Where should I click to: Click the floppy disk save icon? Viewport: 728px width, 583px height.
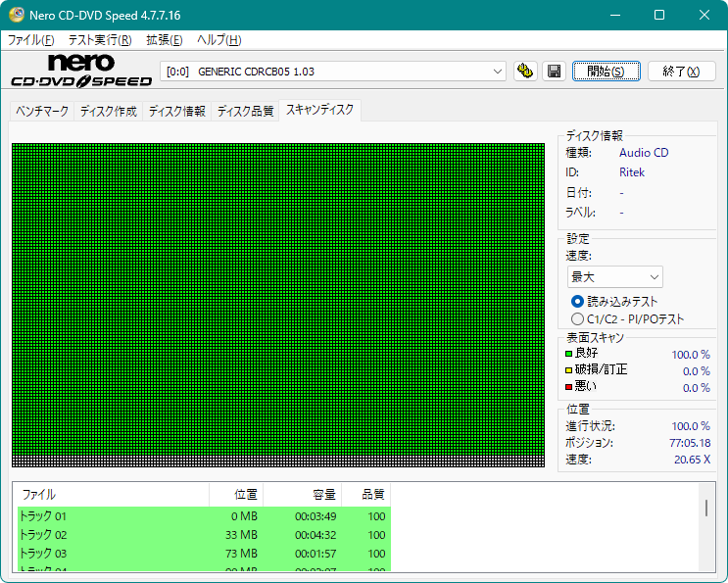[554, 71]
